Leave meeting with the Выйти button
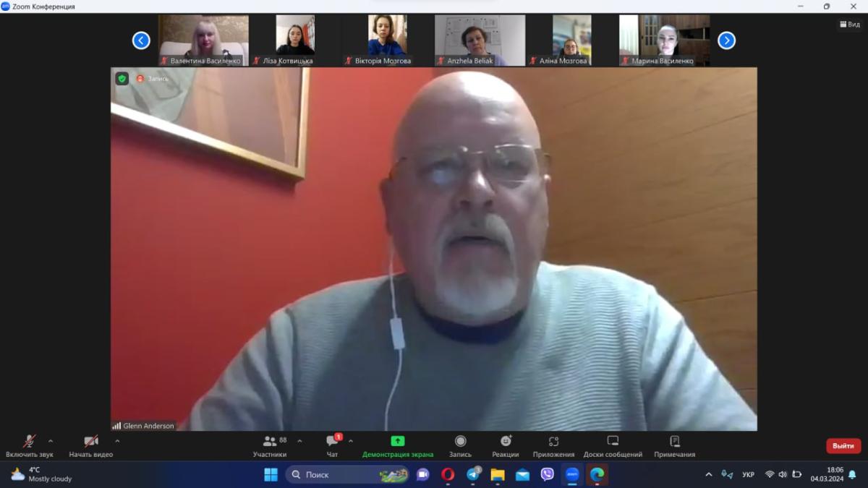This screenshot has width=868, height=488. (843, 446)
